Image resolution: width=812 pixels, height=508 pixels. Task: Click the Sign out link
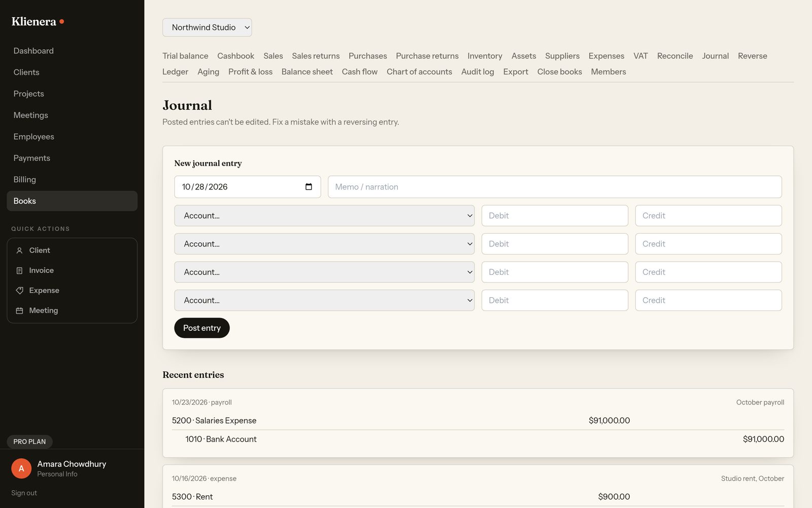pos(24,493)
